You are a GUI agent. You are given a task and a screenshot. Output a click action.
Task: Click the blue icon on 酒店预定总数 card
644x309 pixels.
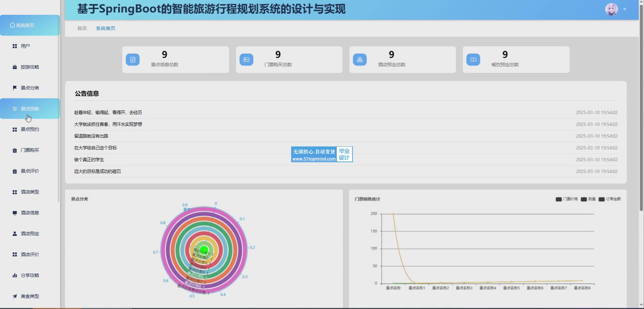[360, 60]
